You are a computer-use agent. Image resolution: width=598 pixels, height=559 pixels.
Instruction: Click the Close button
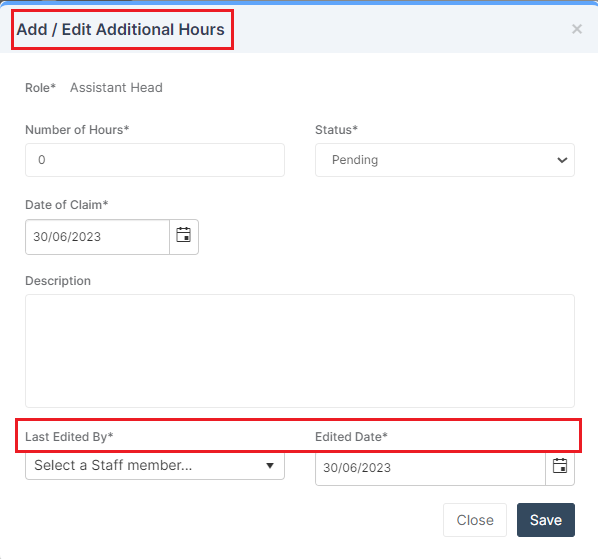coord(475,520)
